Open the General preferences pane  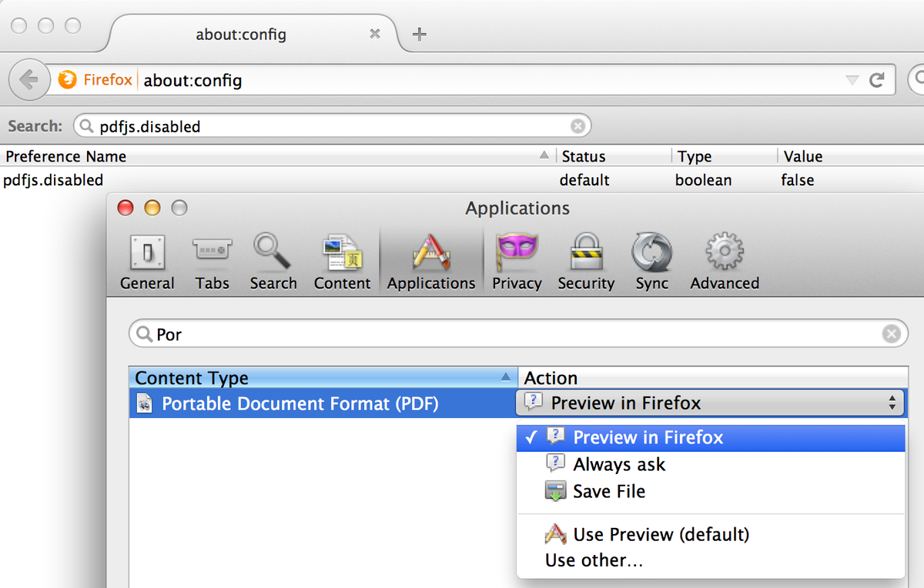(x=147, y=262)
